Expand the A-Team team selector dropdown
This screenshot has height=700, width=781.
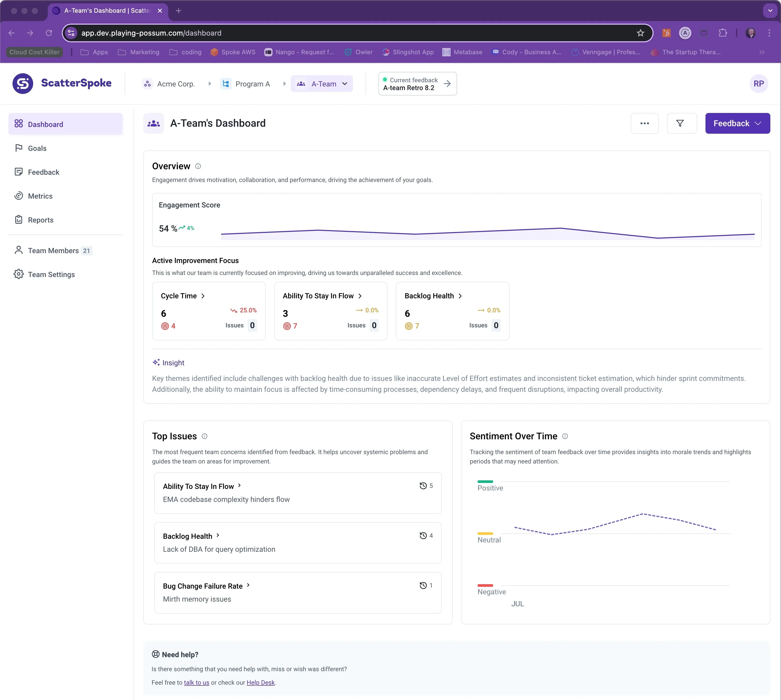coord(344,83)
